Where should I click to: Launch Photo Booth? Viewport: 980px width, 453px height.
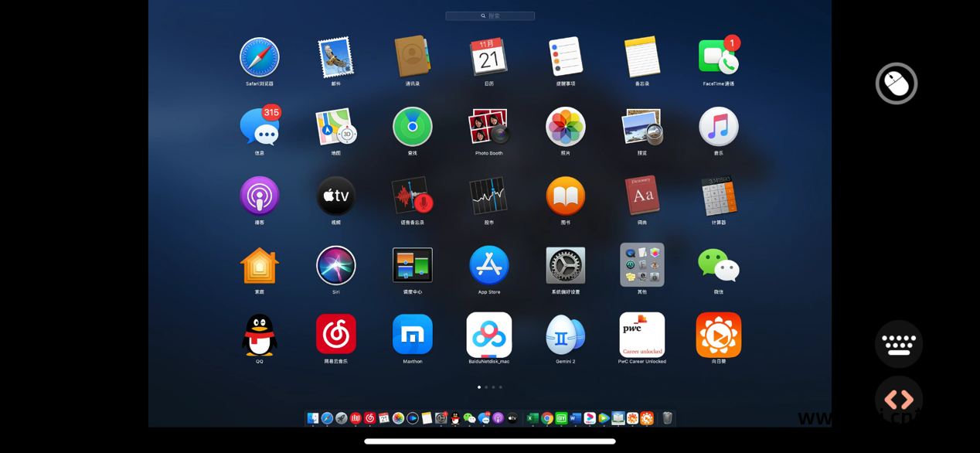pos(489,127)
